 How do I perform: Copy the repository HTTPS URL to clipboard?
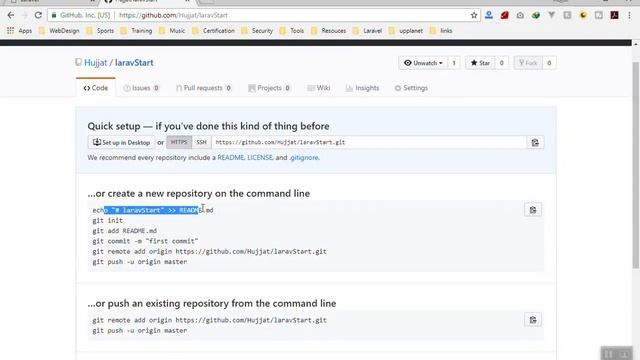coord(535,142)
